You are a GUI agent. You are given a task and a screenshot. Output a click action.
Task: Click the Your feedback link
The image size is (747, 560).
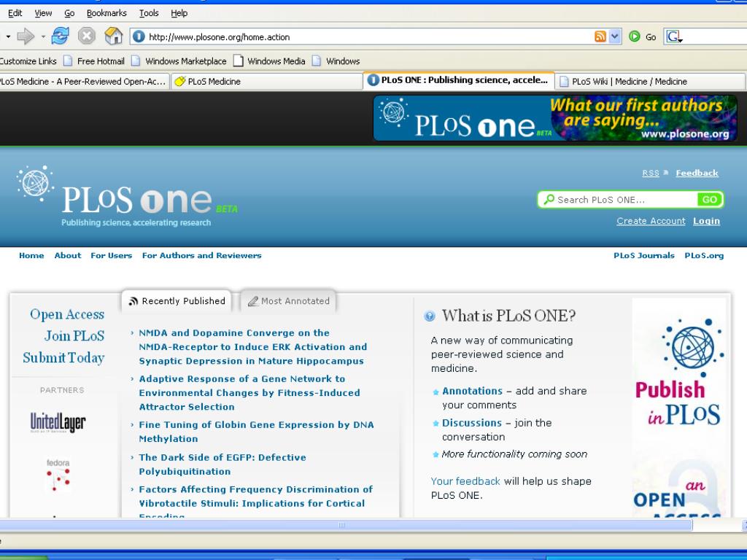click(465, 481)
